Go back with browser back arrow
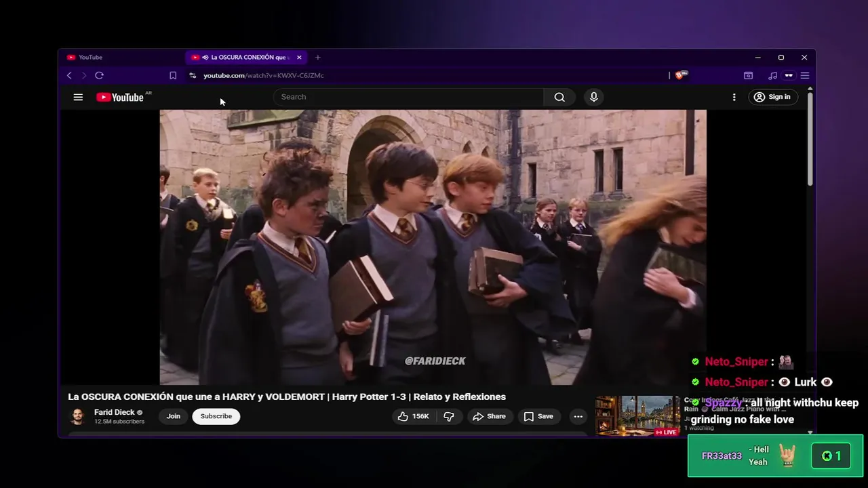 click(x=69, y=75)
